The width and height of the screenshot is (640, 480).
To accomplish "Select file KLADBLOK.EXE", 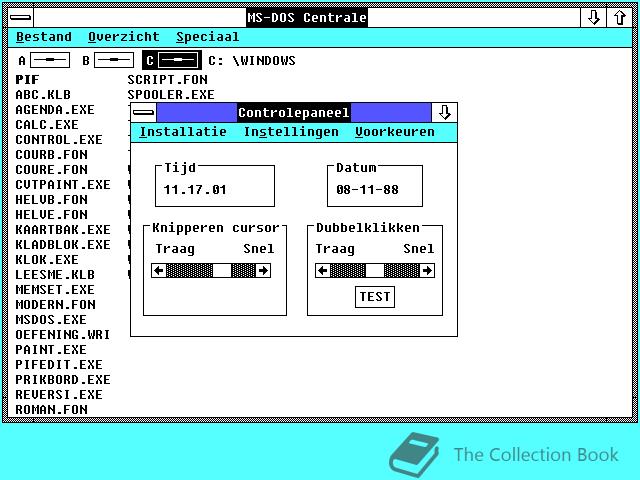I will click(63, 245).
